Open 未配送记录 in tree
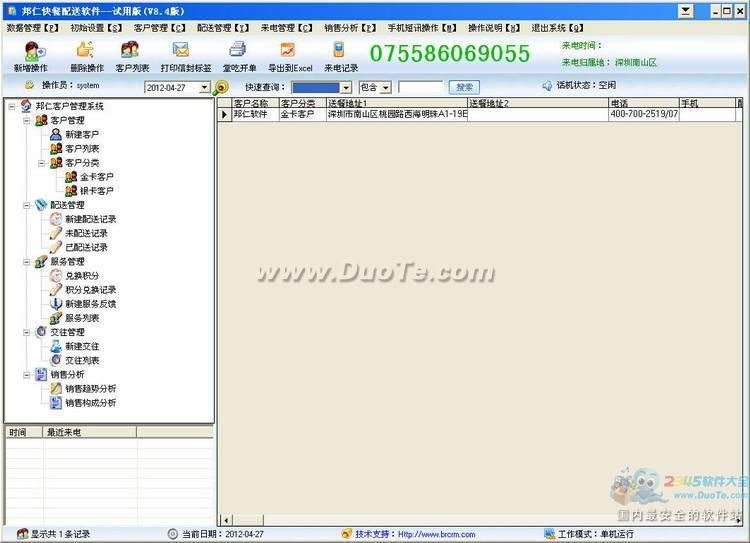This screenshot has width=750, height=543. (87, 233)
